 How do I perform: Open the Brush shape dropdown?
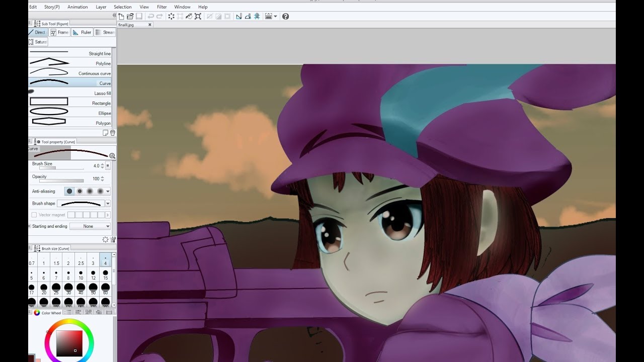[x=108, y=203]
